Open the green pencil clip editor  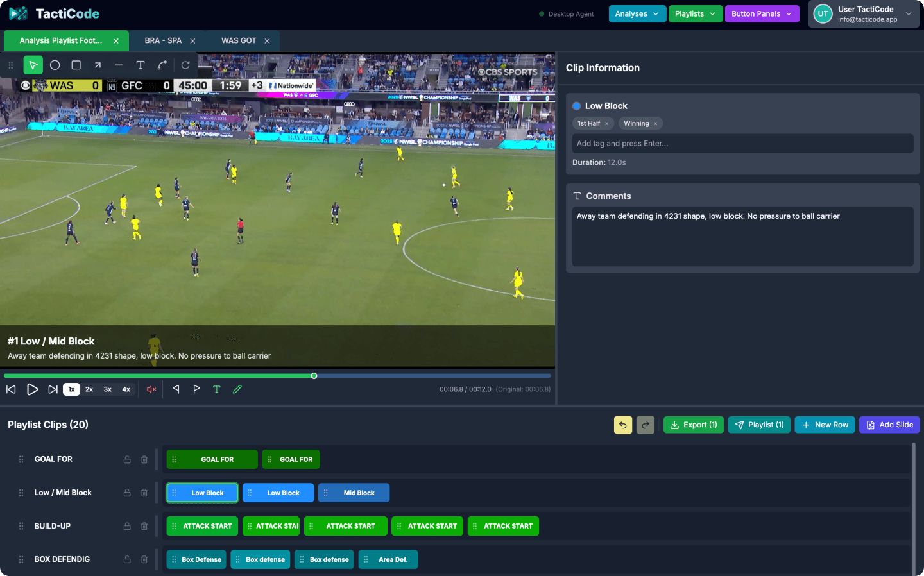pyautogui.click(x=237, y=389)
